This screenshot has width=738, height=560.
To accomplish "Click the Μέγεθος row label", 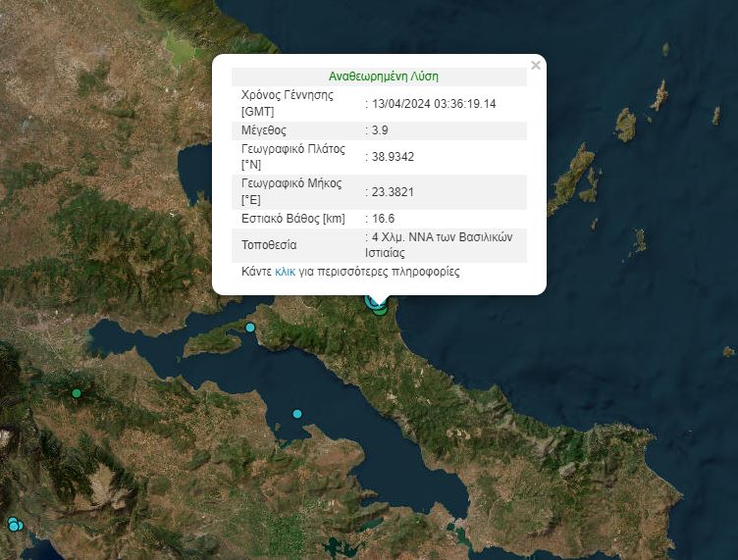I will (263, 129).
